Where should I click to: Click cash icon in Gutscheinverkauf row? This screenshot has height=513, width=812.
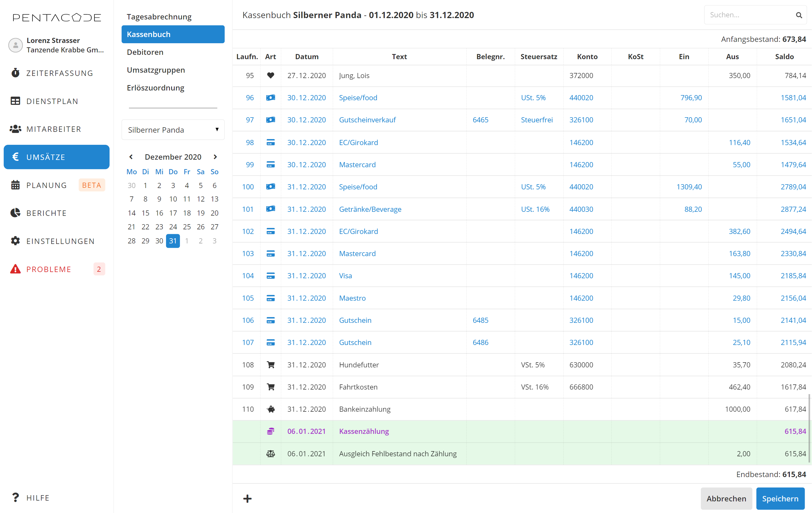[271, 120]
